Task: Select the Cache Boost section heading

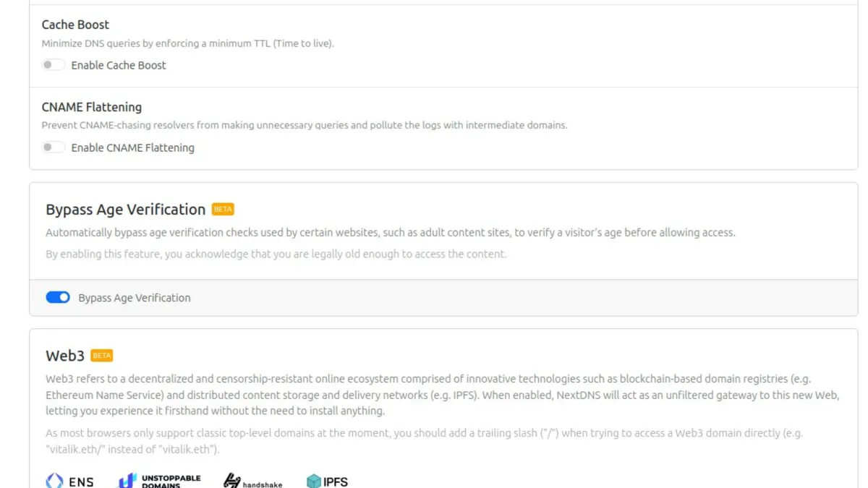Action: tap(75, 25)
